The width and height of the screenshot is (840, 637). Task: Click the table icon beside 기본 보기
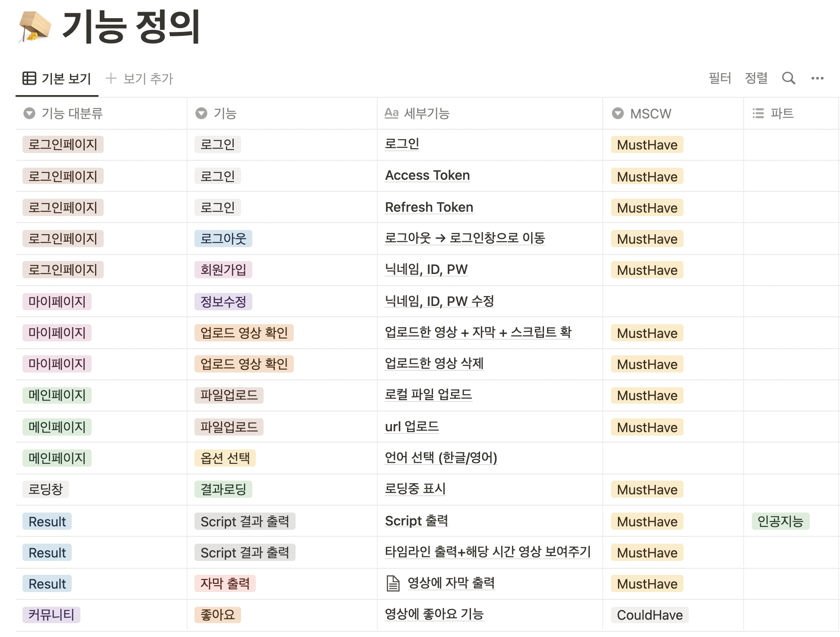(29, 78)
